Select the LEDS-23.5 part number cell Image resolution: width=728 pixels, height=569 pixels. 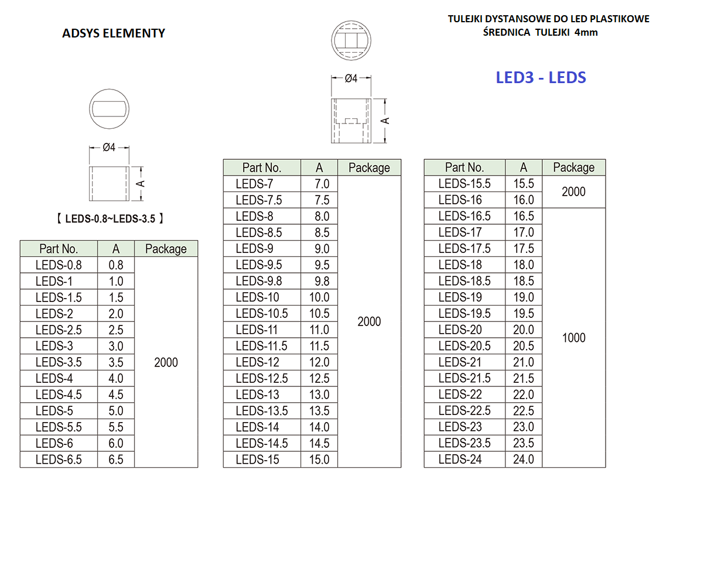pyautogui.click(x=464, y=444)
